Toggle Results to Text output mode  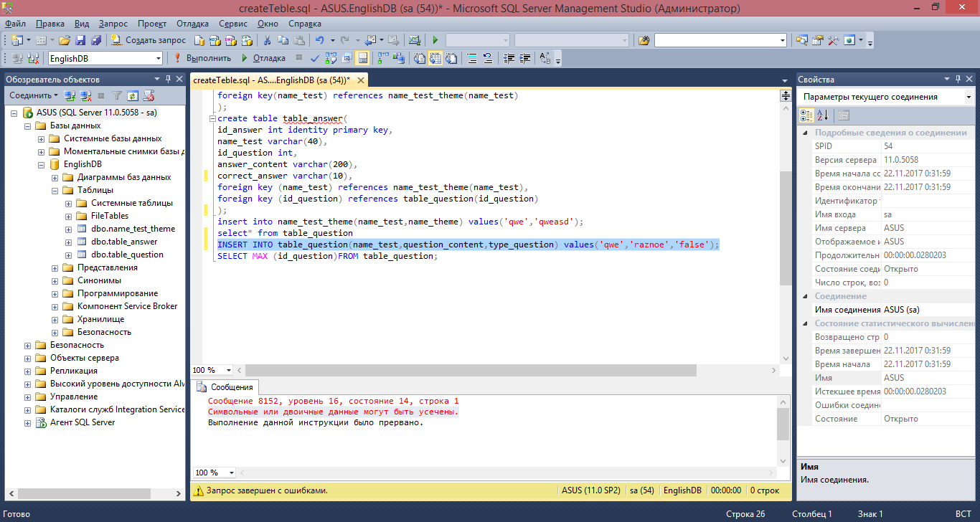(418, 58)
